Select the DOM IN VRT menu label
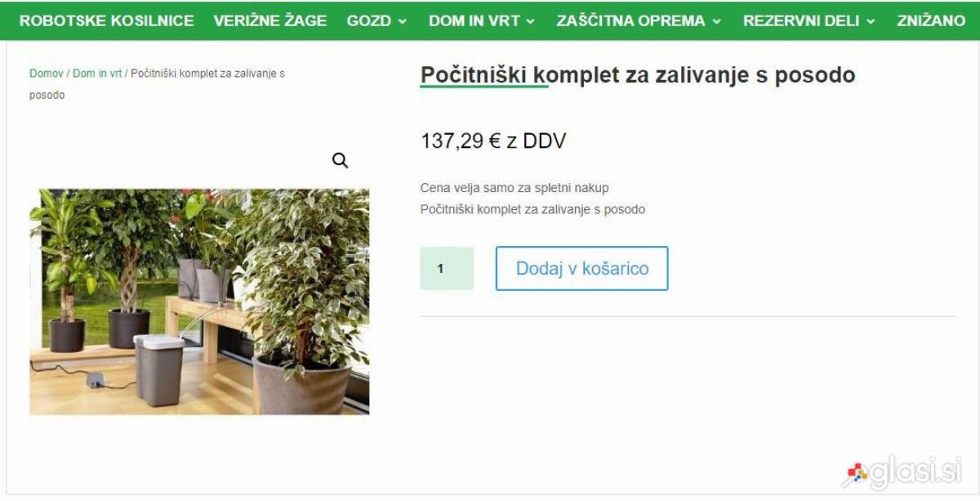 (x=474, y=21)
